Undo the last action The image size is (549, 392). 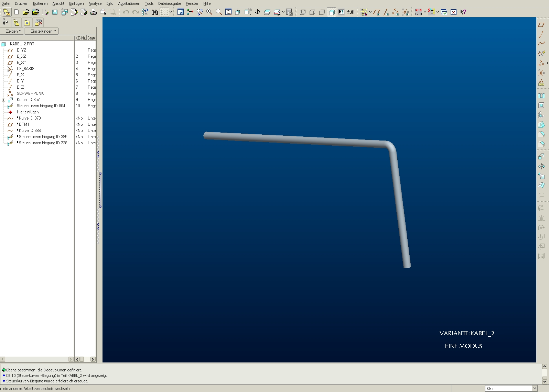126,12
